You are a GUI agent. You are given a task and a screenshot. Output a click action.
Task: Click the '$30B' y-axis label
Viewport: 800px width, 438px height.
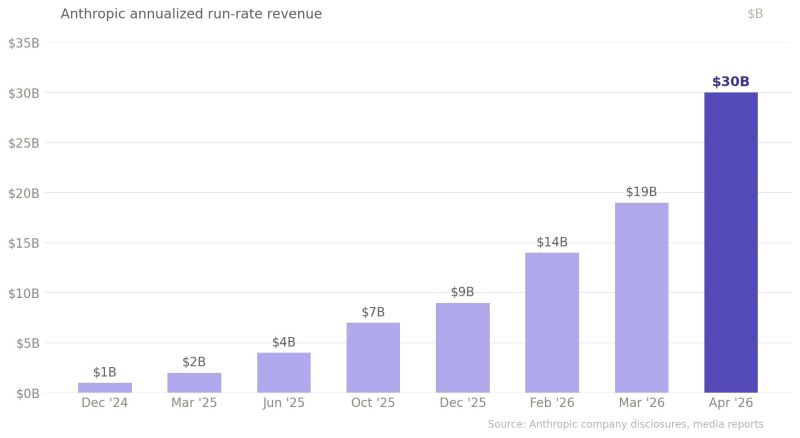tap(24, 93)
